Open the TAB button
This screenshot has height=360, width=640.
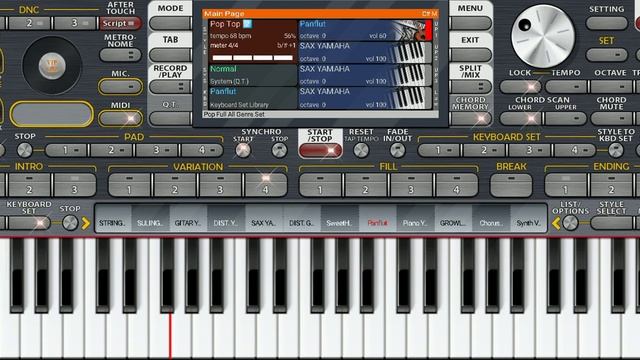coord(170,55)
